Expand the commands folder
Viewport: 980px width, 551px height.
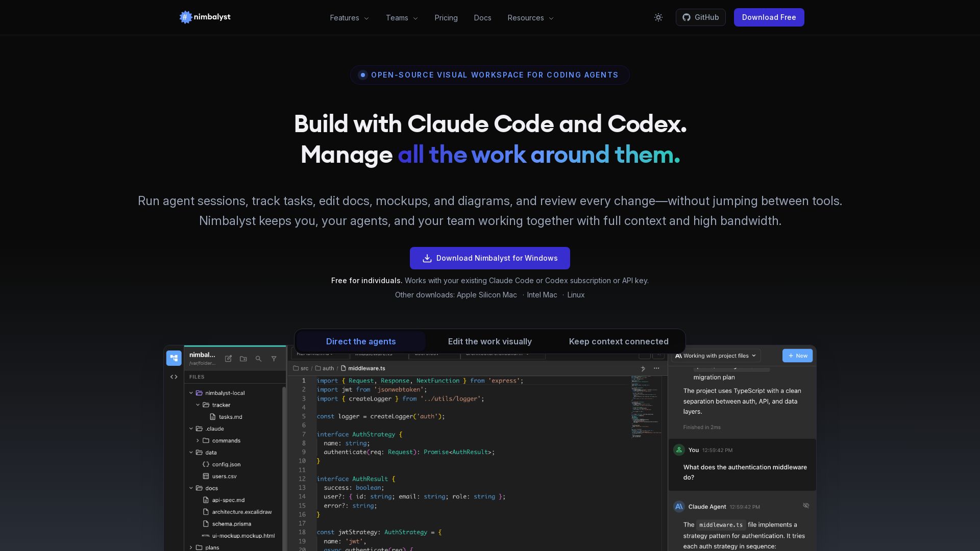click(x=198, y=441)
